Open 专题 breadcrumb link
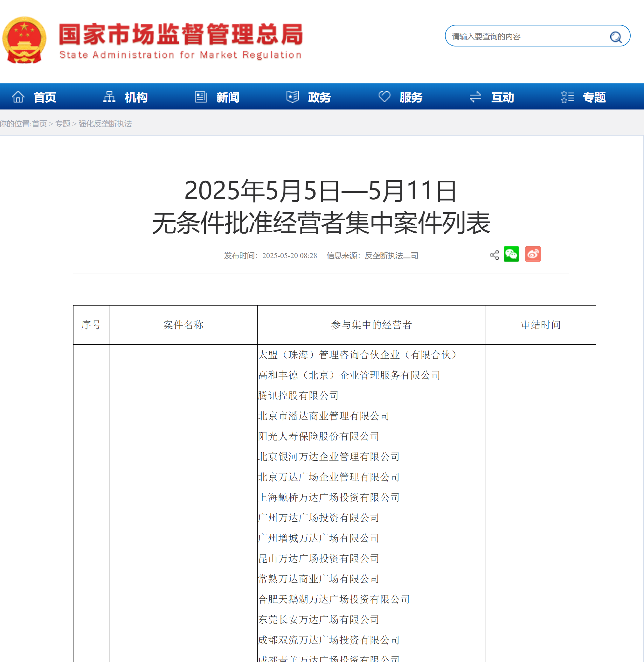The image size is (644, 662). (x=63, y=124)
